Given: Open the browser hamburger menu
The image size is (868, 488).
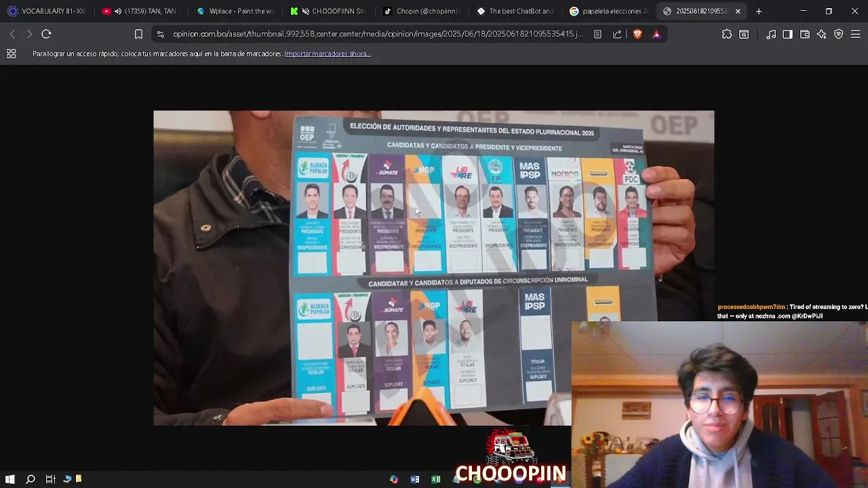Looking at the screenshot, I should coord(855,34).
